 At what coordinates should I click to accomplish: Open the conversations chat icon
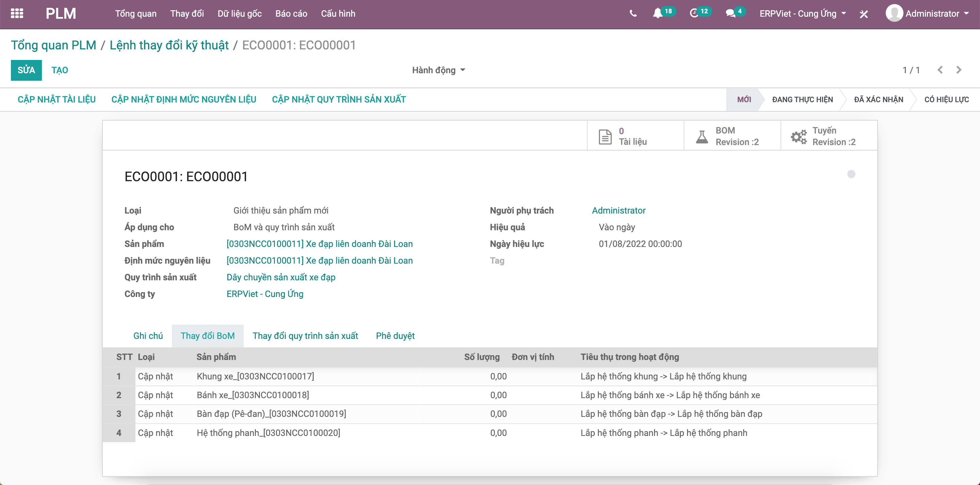tap(730, 14)
